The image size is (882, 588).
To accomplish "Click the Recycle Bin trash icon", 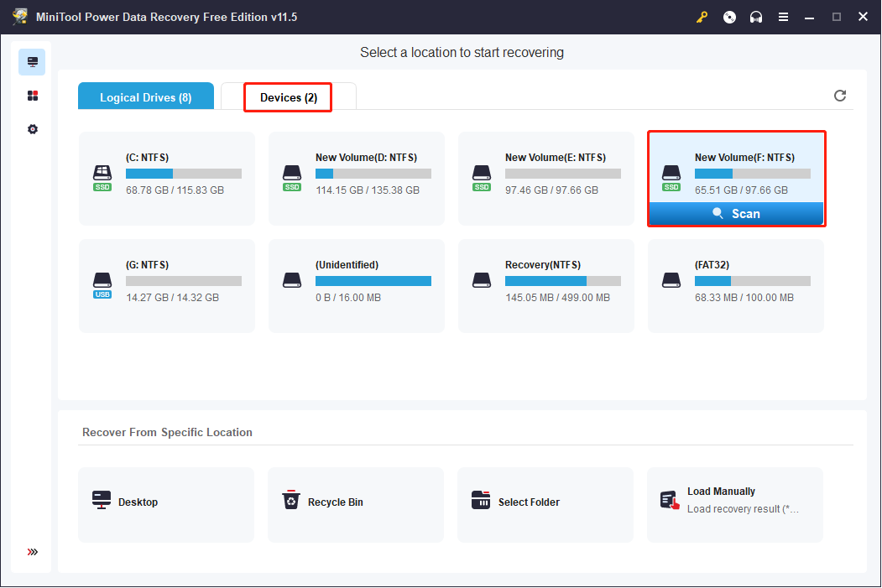I will coord(291,500).
